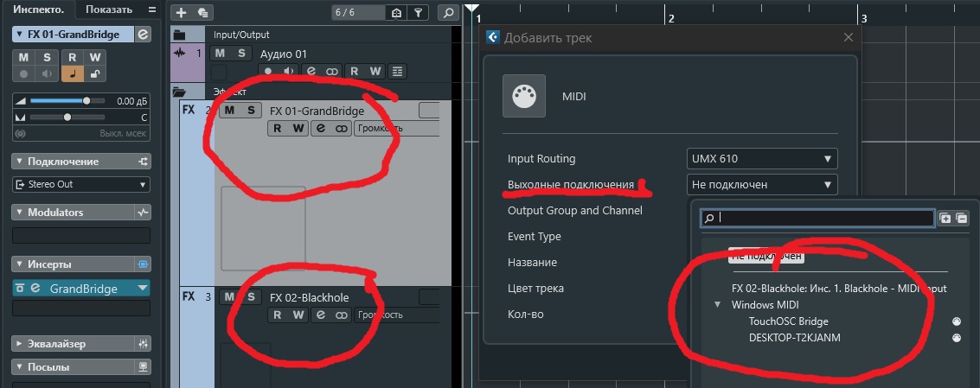Collapse the Windows MIDI tree group
The image size is (980, 388).
click(718, 306)
